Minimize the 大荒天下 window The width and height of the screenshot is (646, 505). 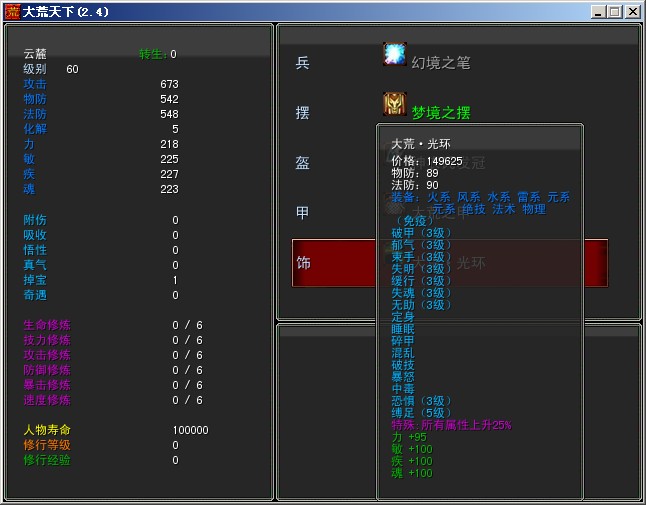[x=598, y=12]
